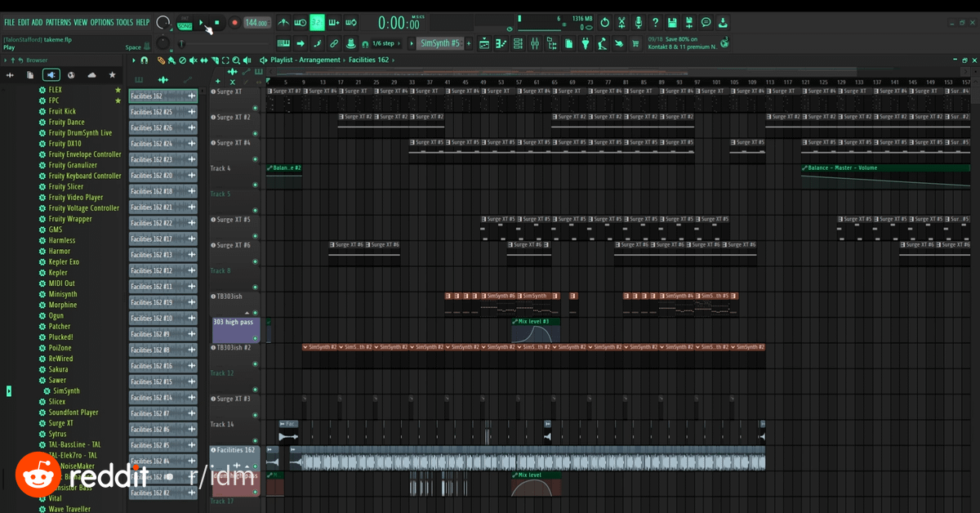Click the plug icon for plugin picker
Screen dimensions: 980x513
[x=585, y=43]
